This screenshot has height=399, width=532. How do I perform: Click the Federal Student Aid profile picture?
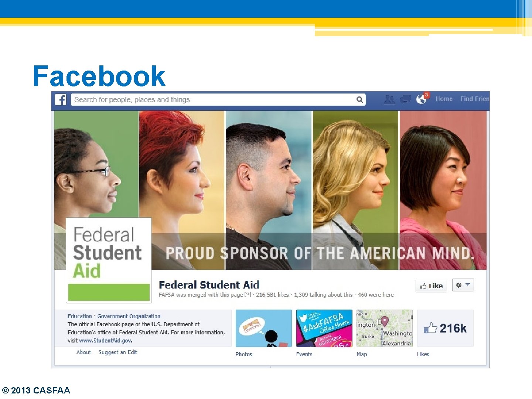click(109, 260)
